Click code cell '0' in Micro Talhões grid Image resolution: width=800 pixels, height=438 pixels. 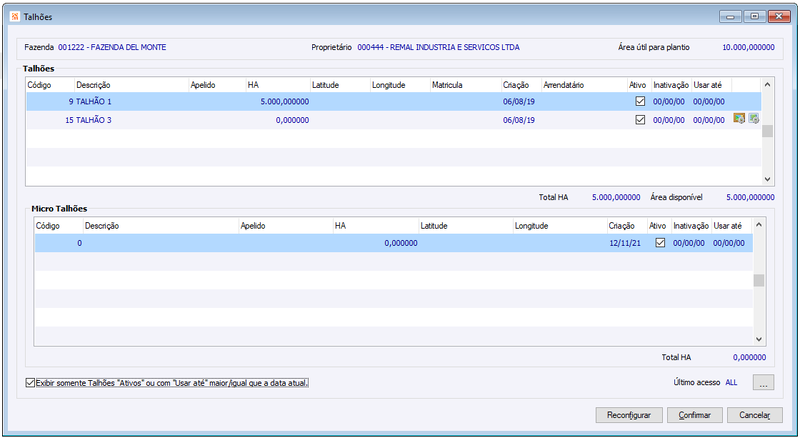click(79, 243)
